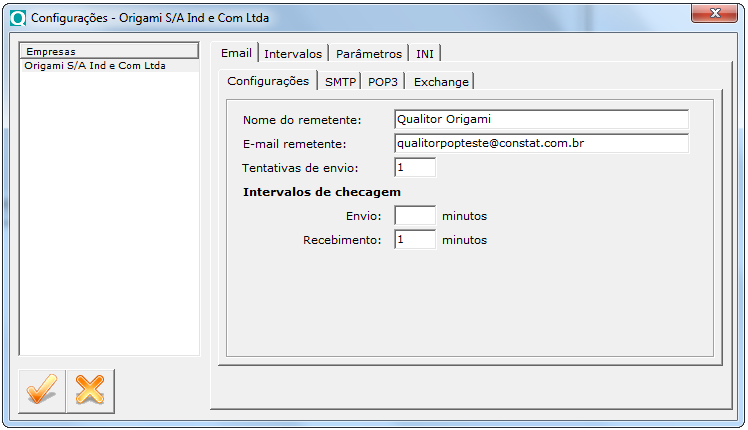Click the Envio label
This screenshot has width=748, height=430.
(364, 216)
